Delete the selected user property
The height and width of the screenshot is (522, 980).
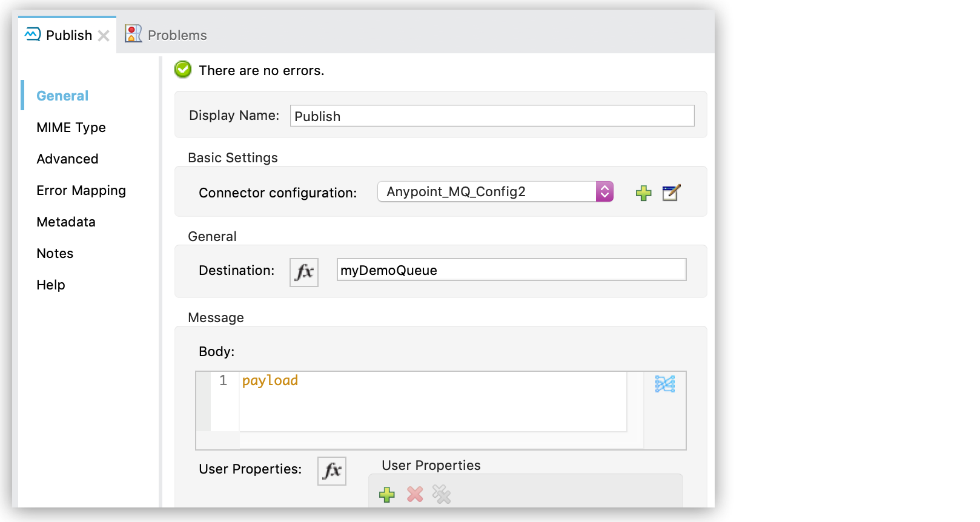pyautogui.click(x=414, y=495)
